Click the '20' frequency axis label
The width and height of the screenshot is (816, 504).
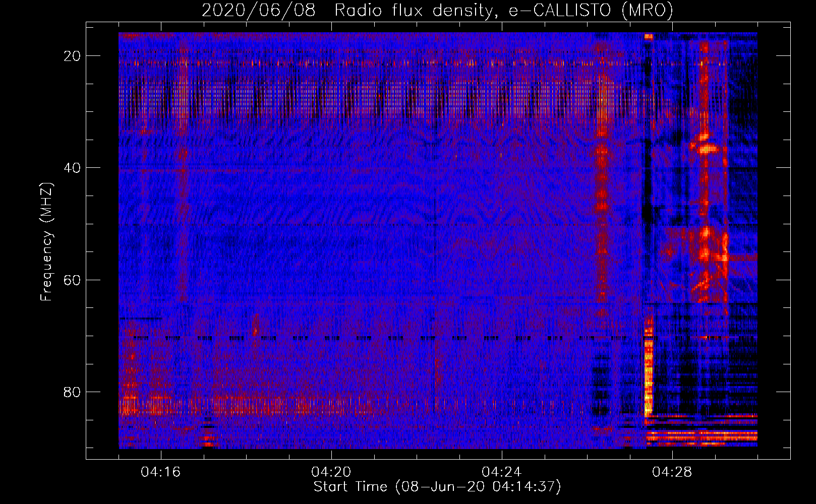pyautogui.click(x=72, y=56)
